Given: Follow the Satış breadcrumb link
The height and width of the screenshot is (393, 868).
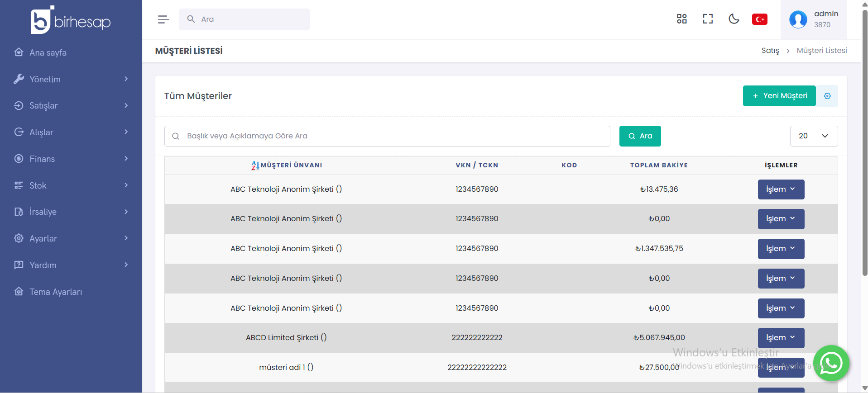Looking at the screenshot, I should (x=770, y=51).
